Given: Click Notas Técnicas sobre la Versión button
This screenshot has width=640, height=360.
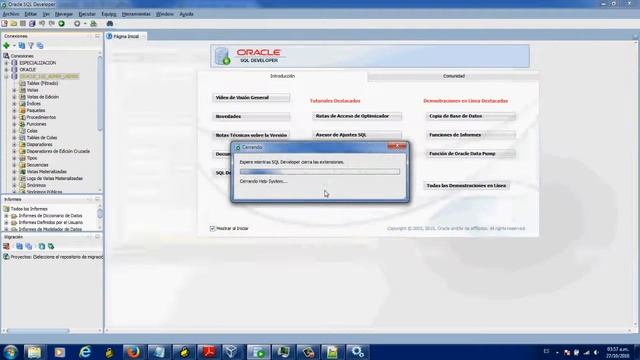Looking at the screenshot, I should point(251,135).
